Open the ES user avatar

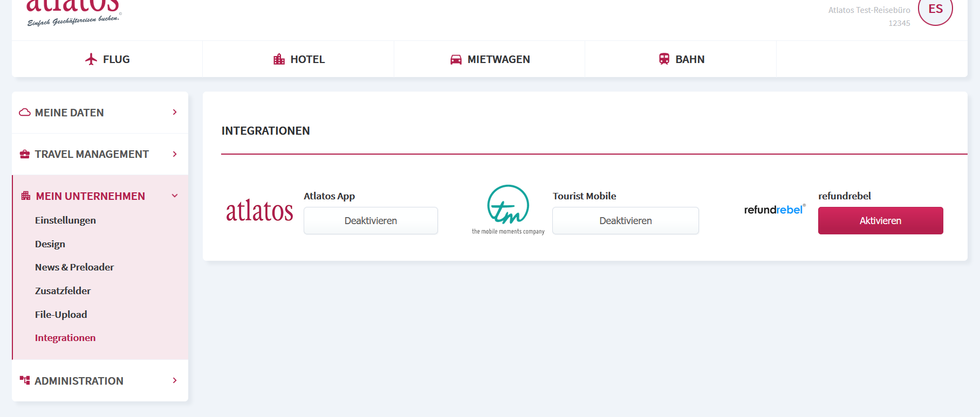click(x=935, y=9)
